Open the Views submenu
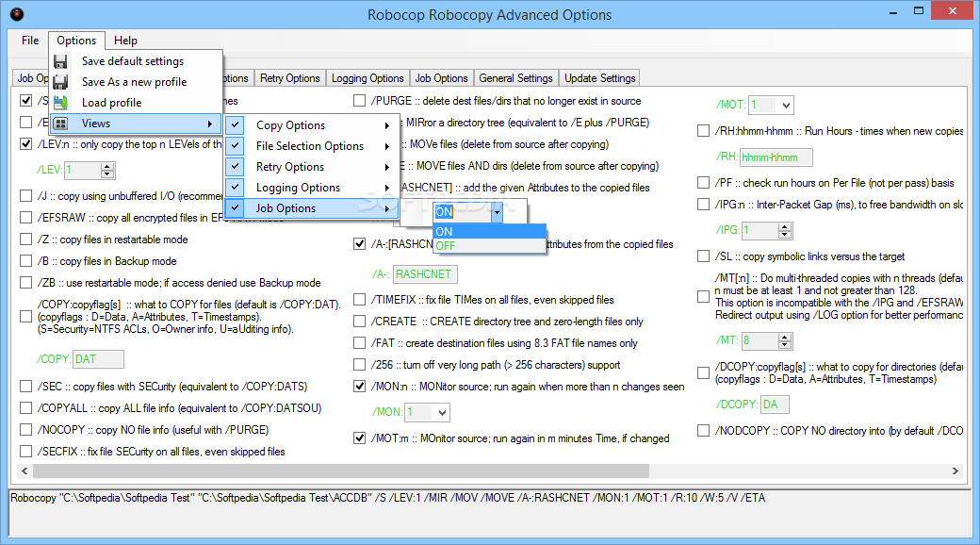The image size is (980, 545). [137, 124]
